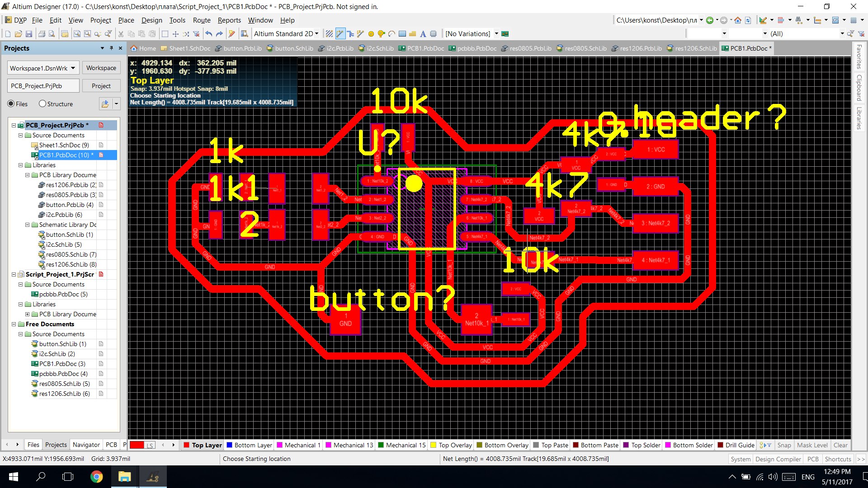Screen dimensions: 868x488
Task: Open the Place menu
Action: 126,20
